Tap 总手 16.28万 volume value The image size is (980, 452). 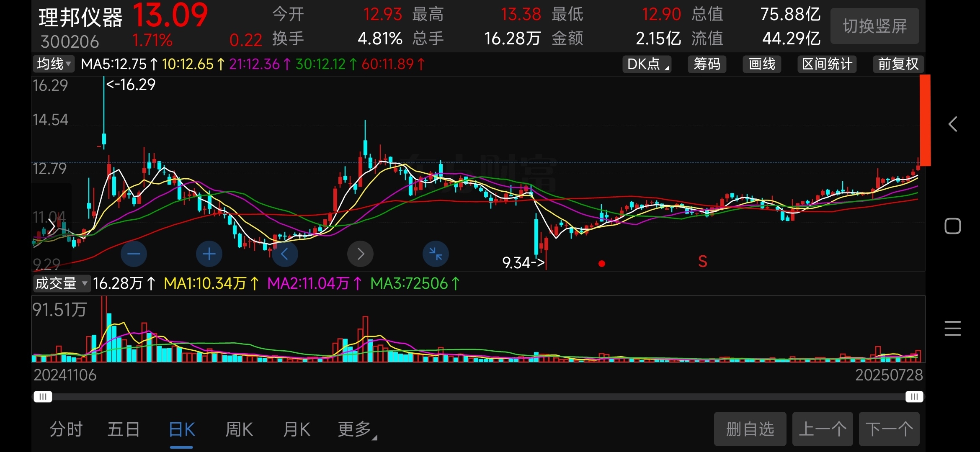[x=513, y=39]
